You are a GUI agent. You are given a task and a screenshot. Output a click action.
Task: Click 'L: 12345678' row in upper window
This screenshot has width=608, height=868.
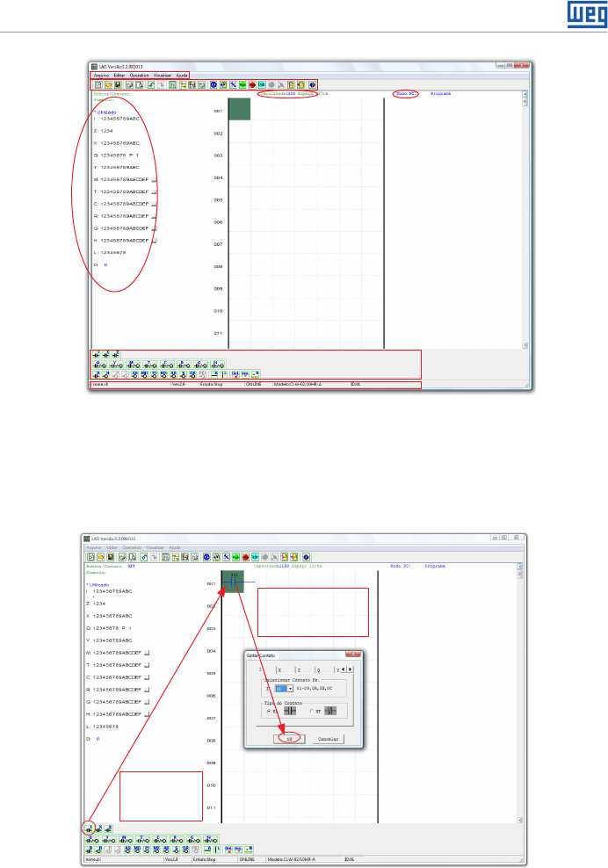pyautogui.click(x=110, y=252)
